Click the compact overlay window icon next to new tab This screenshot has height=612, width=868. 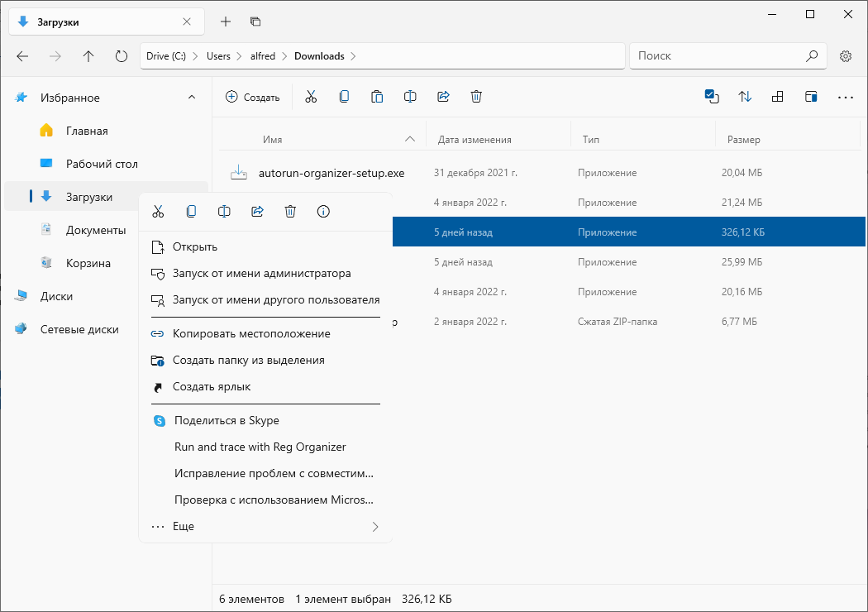255,22
